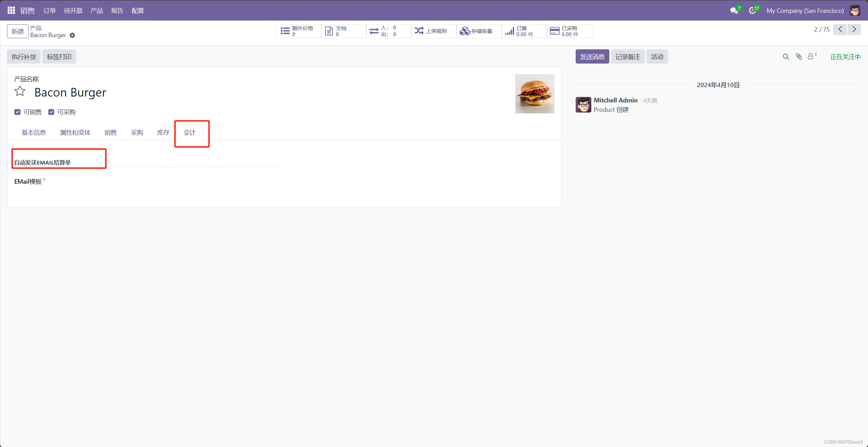The image size is (868, 447).
Task: Click the chatter search magnifier icon
Action: 786,57
